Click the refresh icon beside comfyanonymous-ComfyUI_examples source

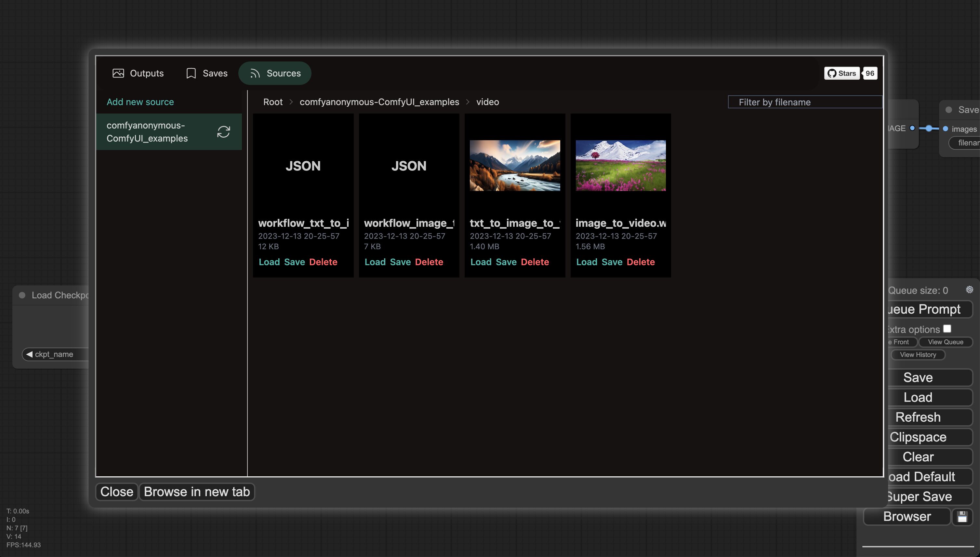click(x=224, y=131)
